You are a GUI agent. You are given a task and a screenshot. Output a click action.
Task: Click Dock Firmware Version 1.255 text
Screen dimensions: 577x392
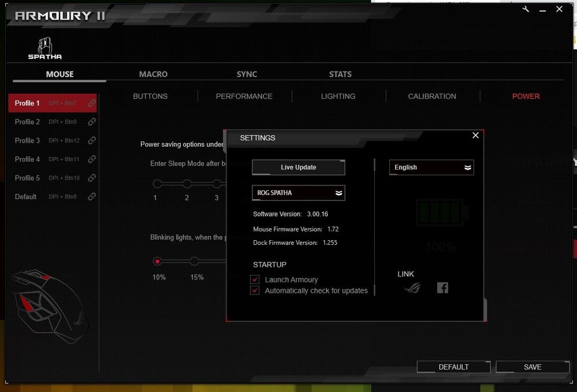coord(295,242)
